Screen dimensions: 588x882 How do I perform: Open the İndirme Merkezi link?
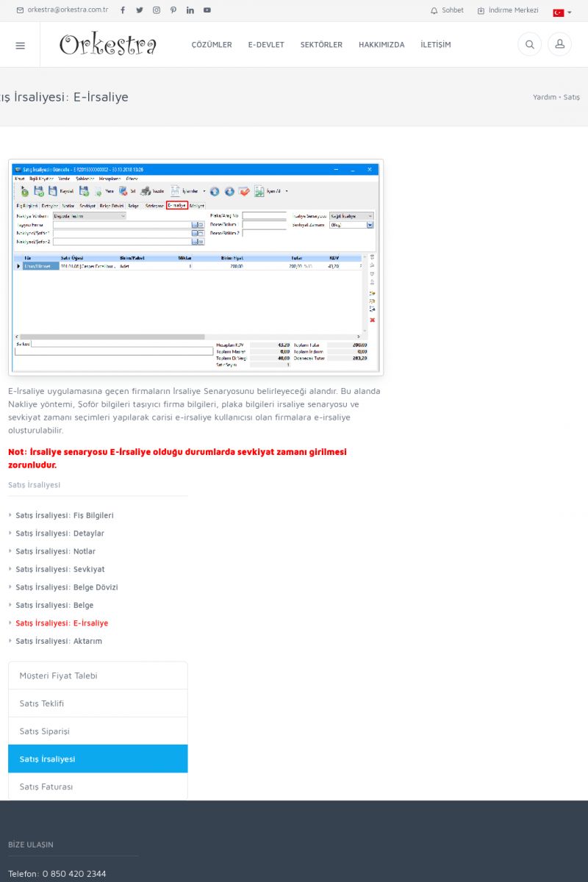click(x=514, y=10)
